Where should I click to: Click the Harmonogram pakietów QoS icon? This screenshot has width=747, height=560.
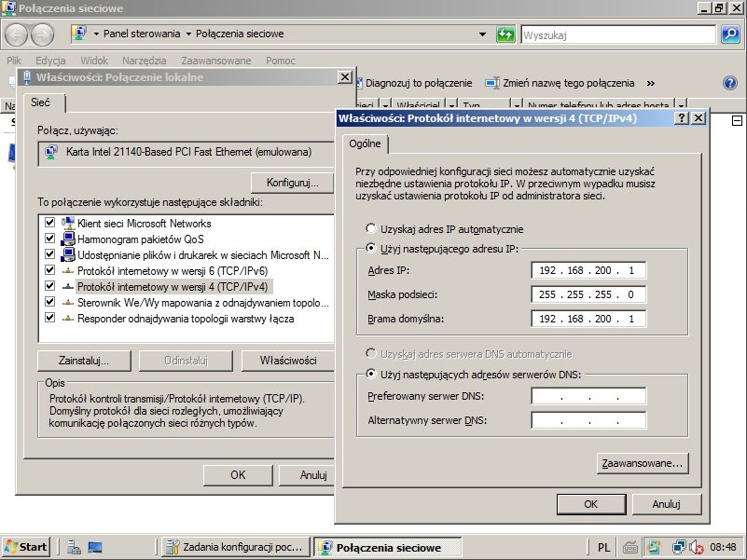tap(68, 239)
